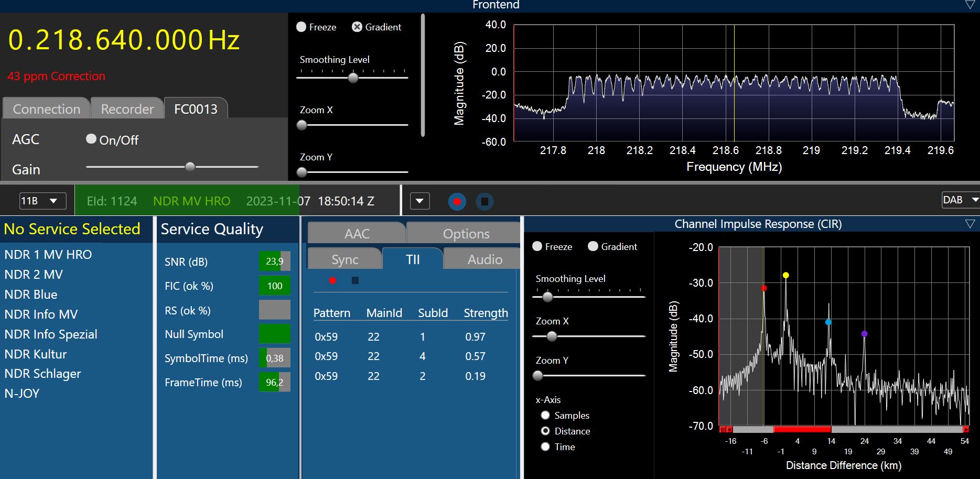The height and width of the screenshot is (479, 980).
Task: Click the red record button in toolbar
Action: [x=457, y=202]
